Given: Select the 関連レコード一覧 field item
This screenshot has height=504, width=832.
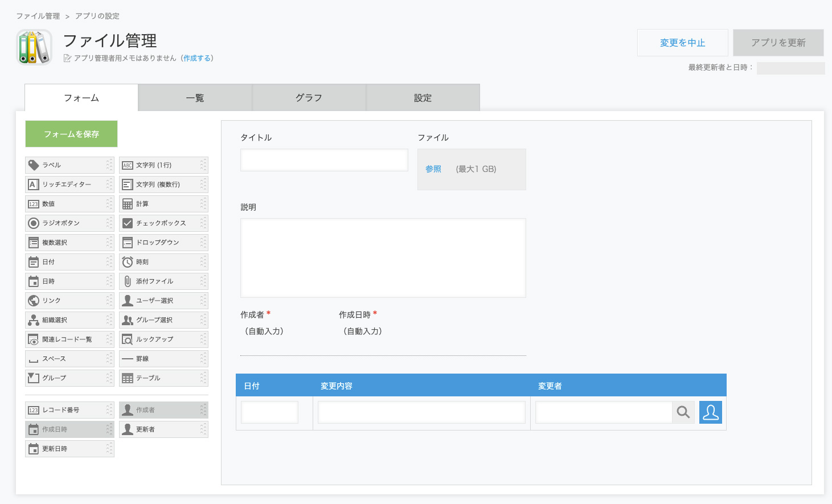Looking at the screenshot, I should (x=69, y=339).
